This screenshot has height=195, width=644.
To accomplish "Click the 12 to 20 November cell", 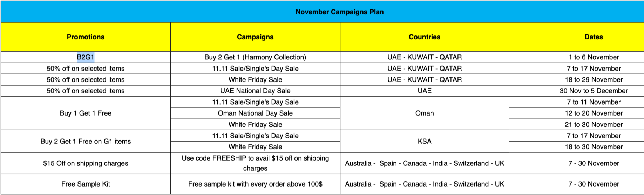I will tap(594, 113).
